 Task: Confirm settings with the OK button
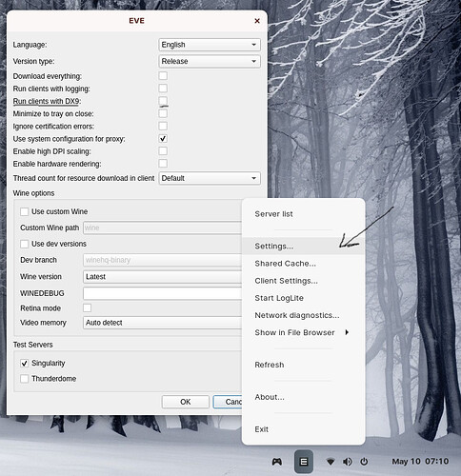click(186, 402)
